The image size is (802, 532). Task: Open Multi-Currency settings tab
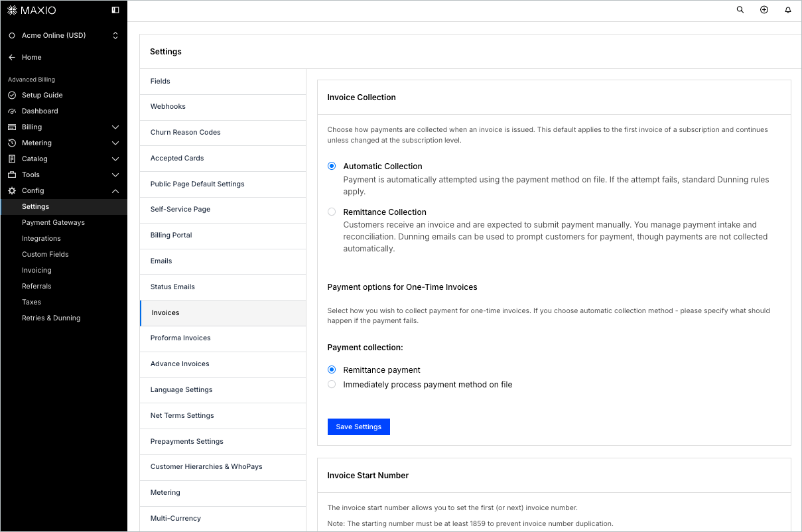[x=223, y=519]
